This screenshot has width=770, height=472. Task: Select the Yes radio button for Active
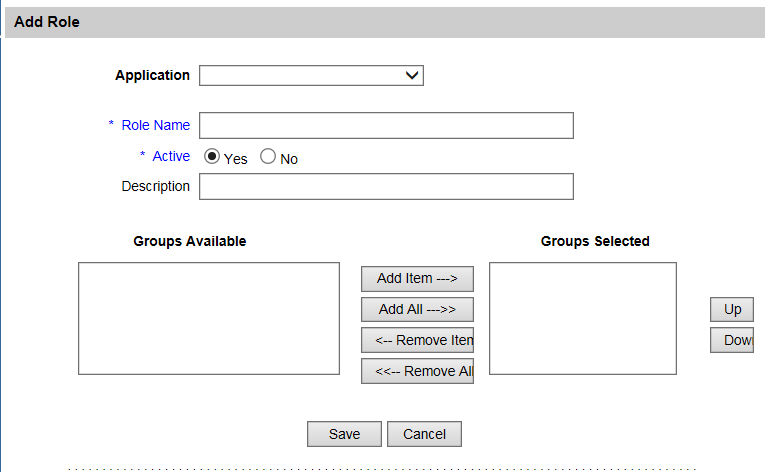[x=212, y=157]
